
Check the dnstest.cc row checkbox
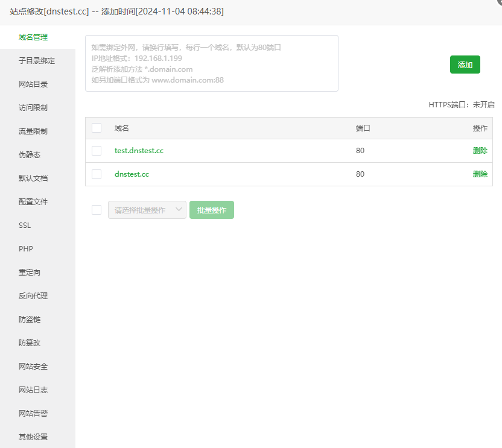(97, 174)
